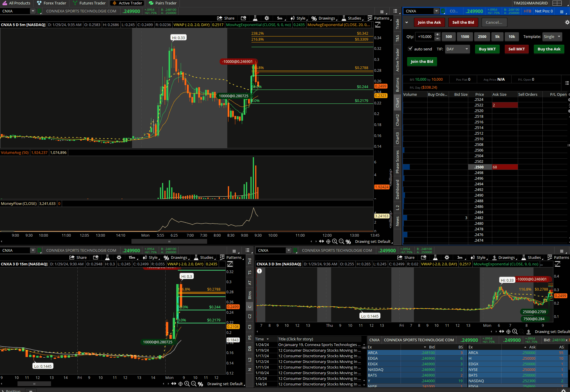Open the Template Single dropdown

(552, 36)
